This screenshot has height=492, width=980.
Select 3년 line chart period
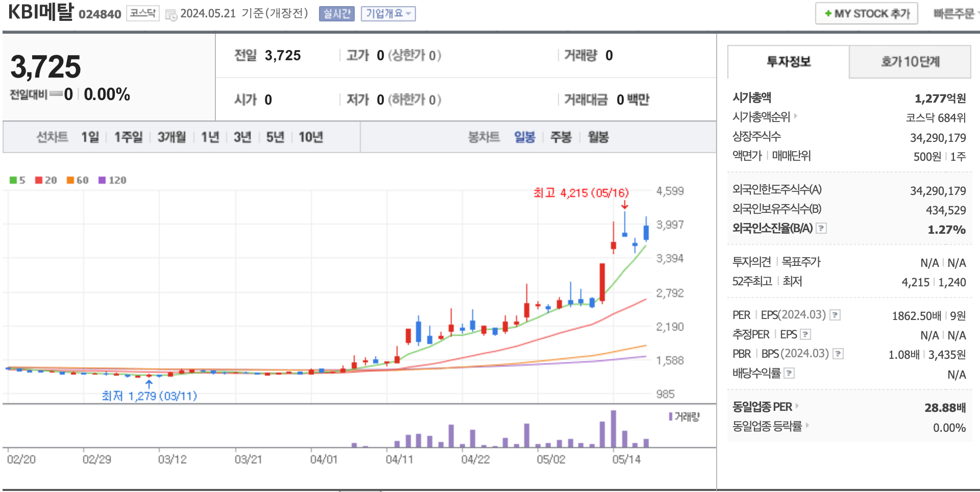[x=243, y=137]
